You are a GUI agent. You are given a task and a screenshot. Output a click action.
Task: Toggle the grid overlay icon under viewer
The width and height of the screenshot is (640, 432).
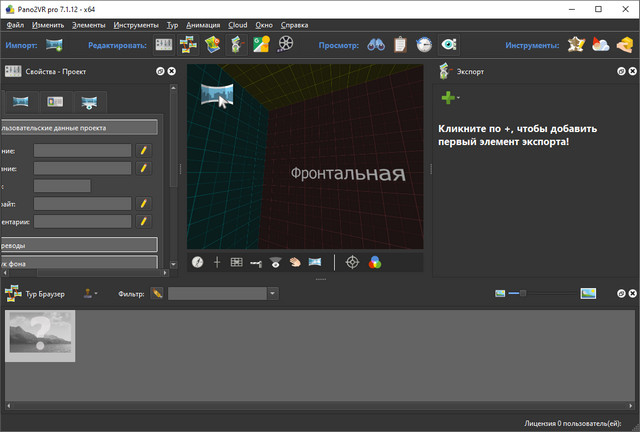(x=237, y=262)
